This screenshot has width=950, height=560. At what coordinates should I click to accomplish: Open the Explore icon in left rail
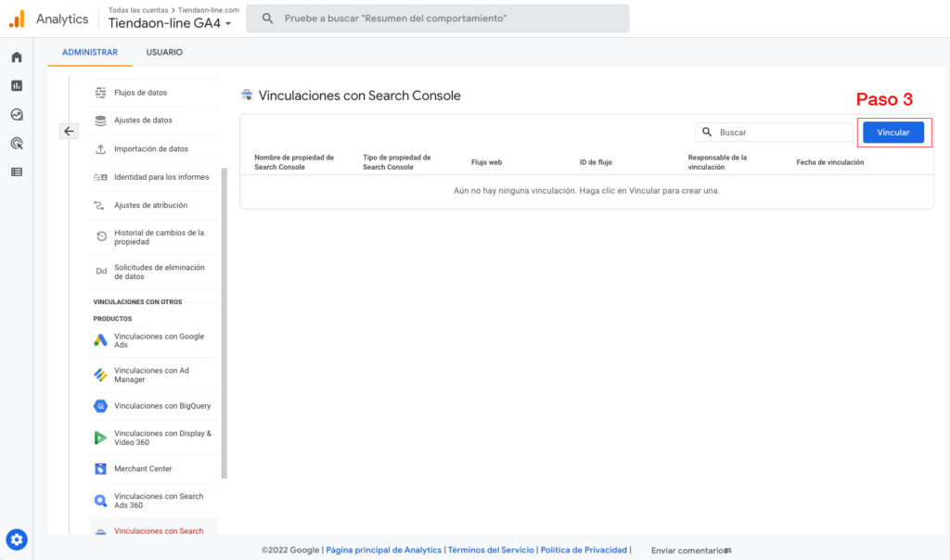coord(17,114)
